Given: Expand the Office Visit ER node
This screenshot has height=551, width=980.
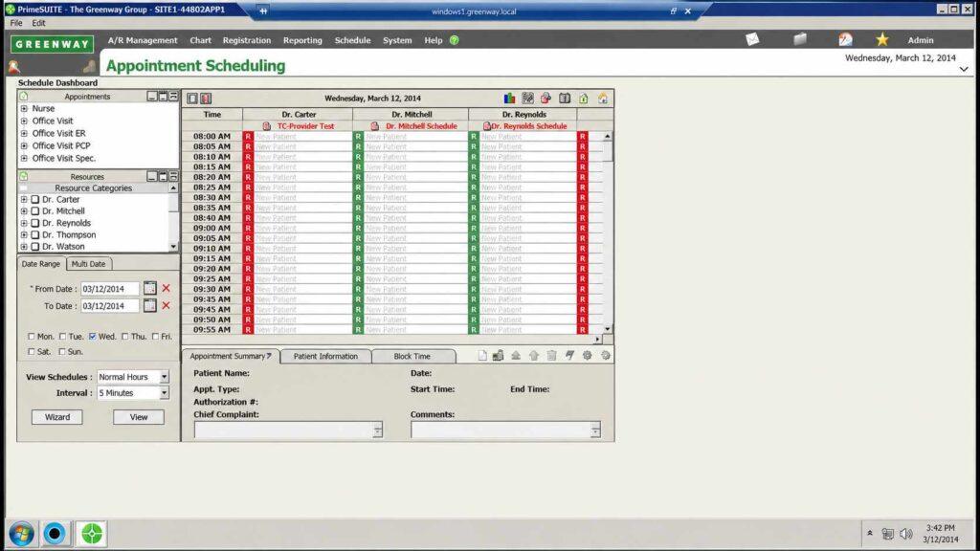Looking at the screenshot, I should (x=24, y=133).
